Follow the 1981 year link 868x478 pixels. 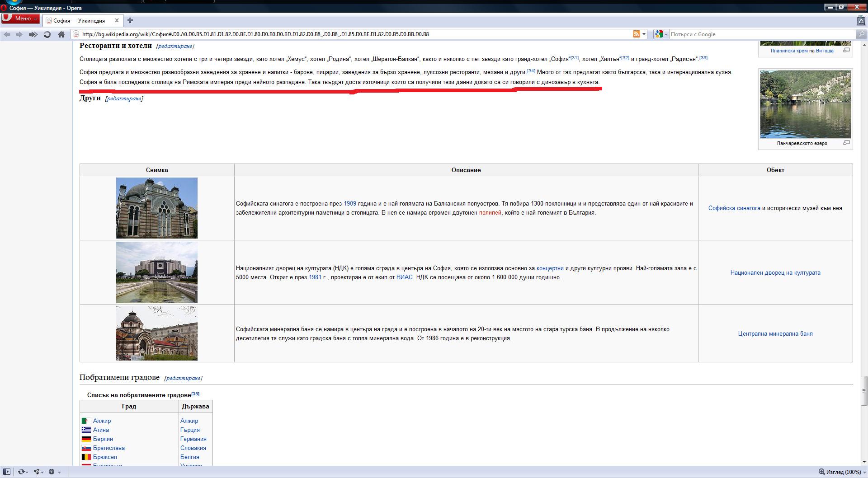315,277
